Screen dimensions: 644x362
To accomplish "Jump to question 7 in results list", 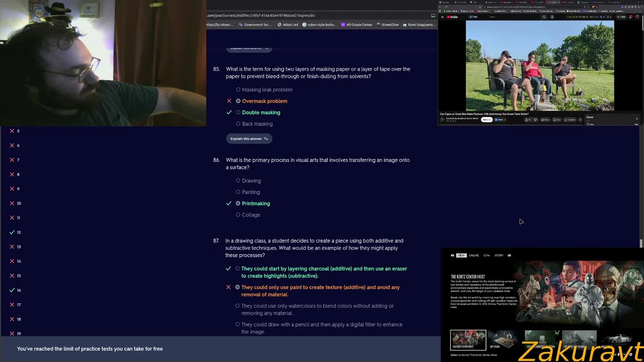I will tap(15, 160).
